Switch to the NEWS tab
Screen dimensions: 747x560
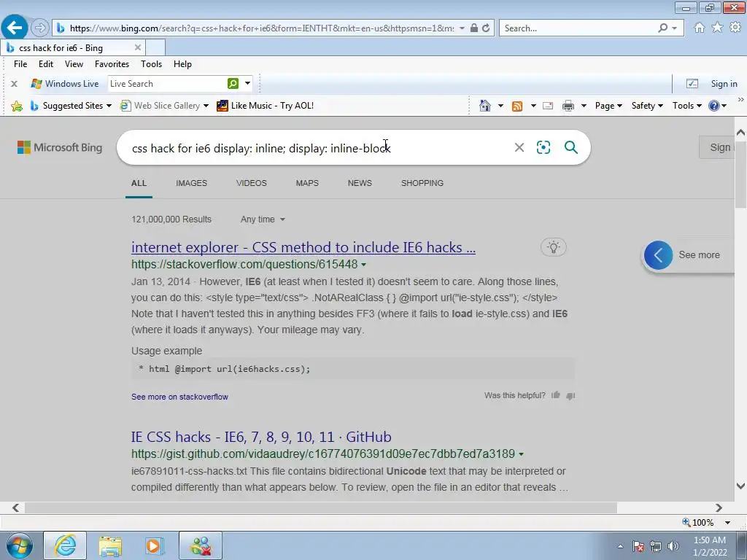360,183
